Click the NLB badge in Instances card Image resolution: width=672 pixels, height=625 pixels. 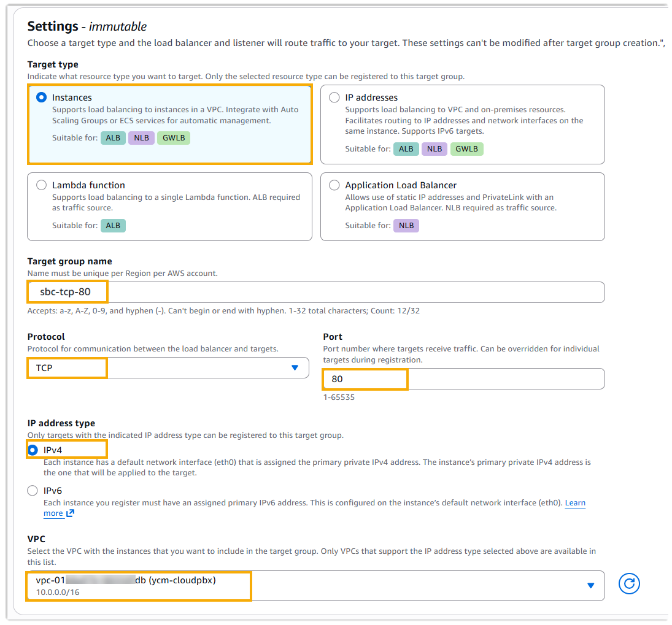141,138
